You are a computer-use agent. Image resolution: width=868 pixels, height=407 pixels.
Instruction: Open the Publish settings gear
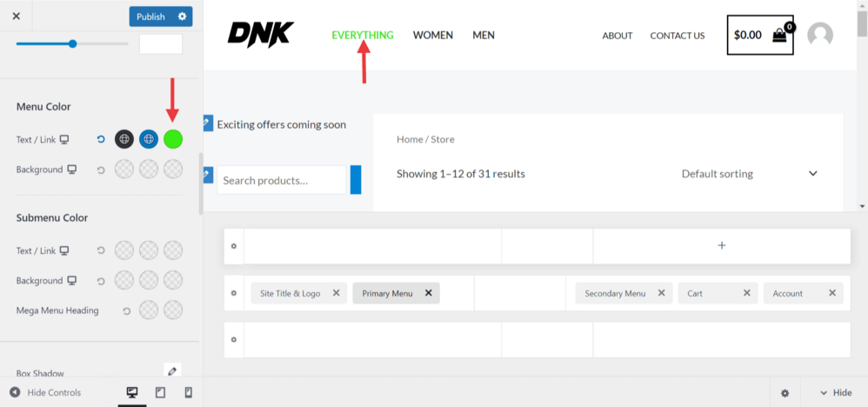[182, 17]
